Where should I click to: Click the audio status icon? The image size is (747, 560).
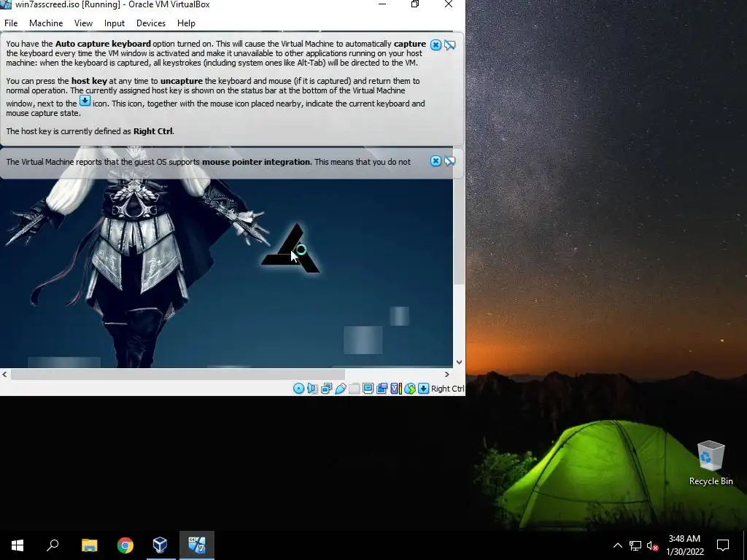point(312,389)
